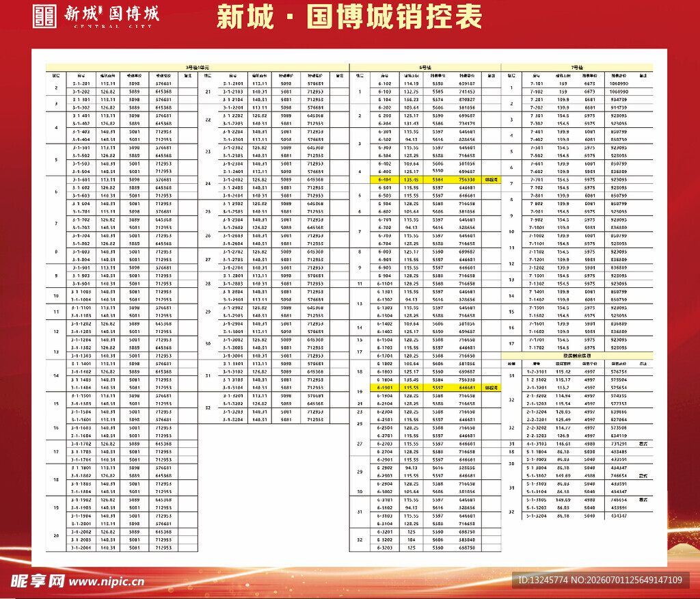Click room number cell 6-3203
The width and height of the screenshot is (700, 599).
coord(385,548)
